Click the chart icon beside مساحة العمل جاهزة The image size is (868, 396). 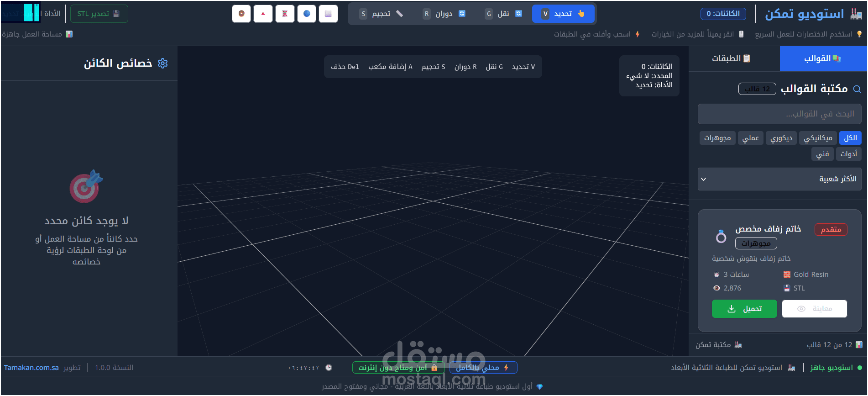coord(69,34)
